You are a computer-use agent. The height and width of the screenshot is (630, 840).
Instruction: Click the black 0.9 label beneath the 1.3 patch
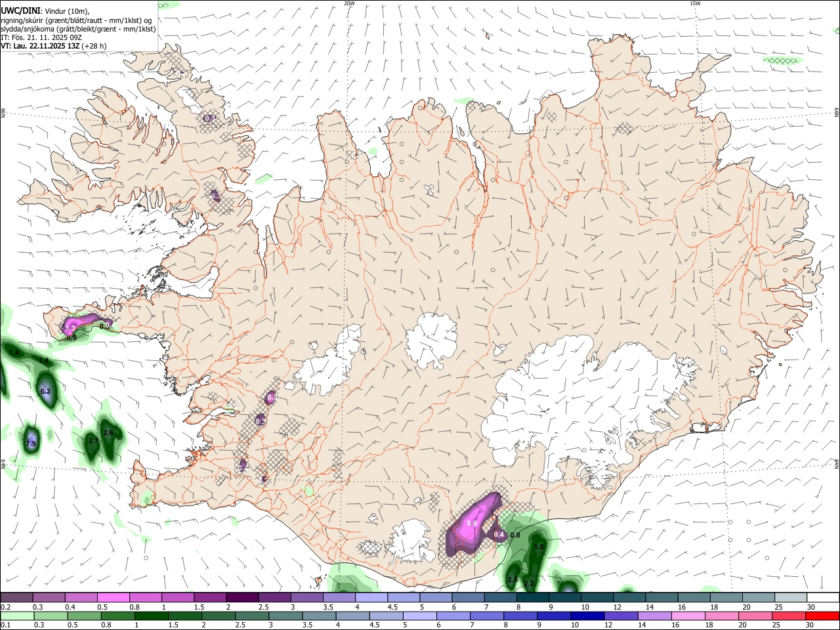(72, 337)
